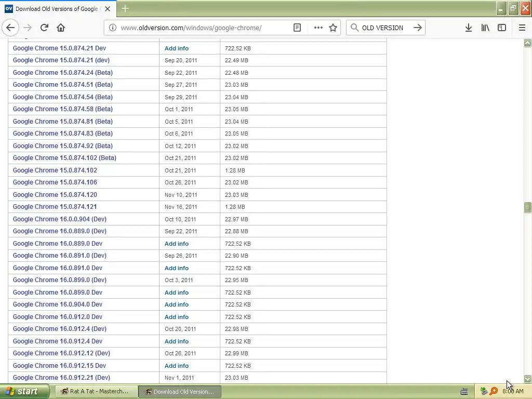Select Download Old Version taskbar button

coord(180,392)
